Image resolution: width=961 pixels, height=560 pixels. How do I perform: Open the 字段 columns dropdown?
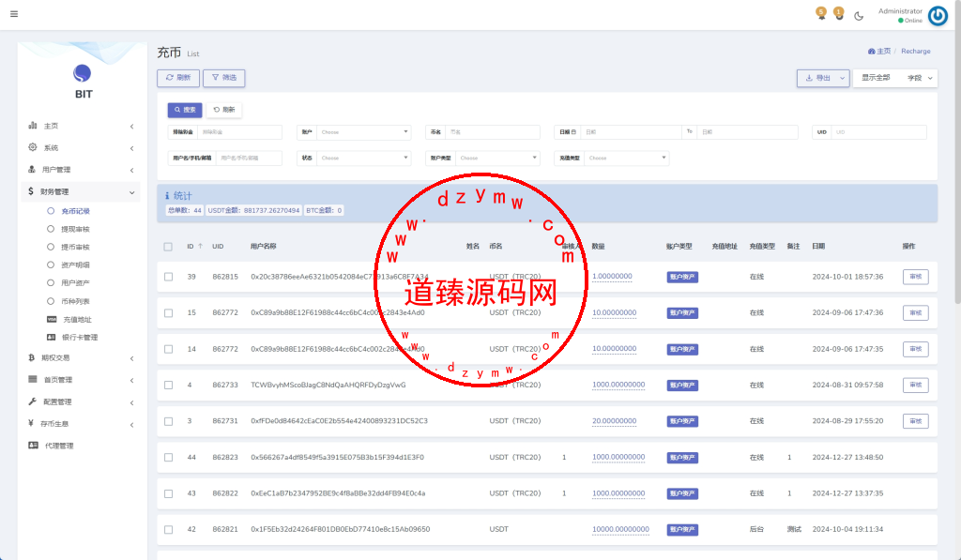click(920, 78)
